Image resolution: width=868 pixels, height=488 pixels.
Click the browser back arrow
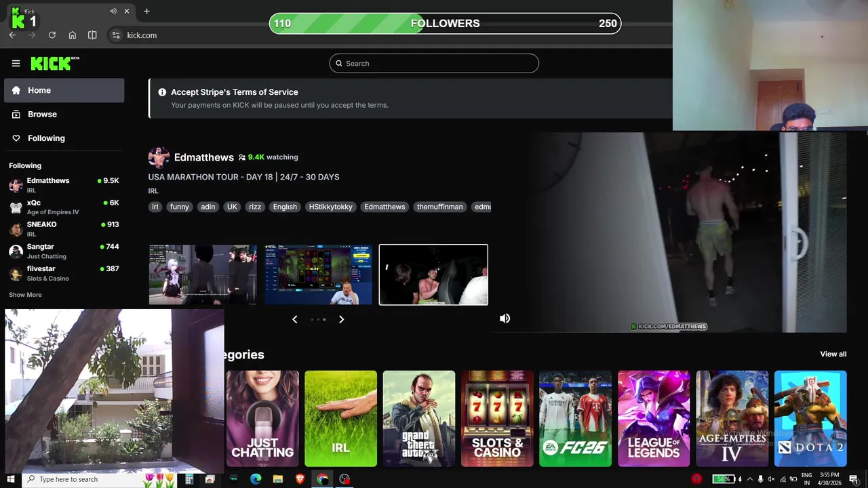(x=12, y=35)
